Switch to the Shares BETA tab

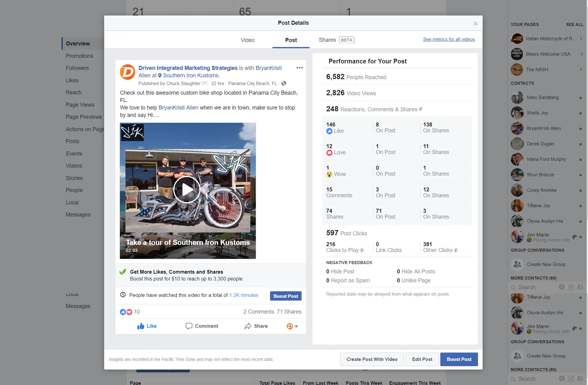pos(336,40)
